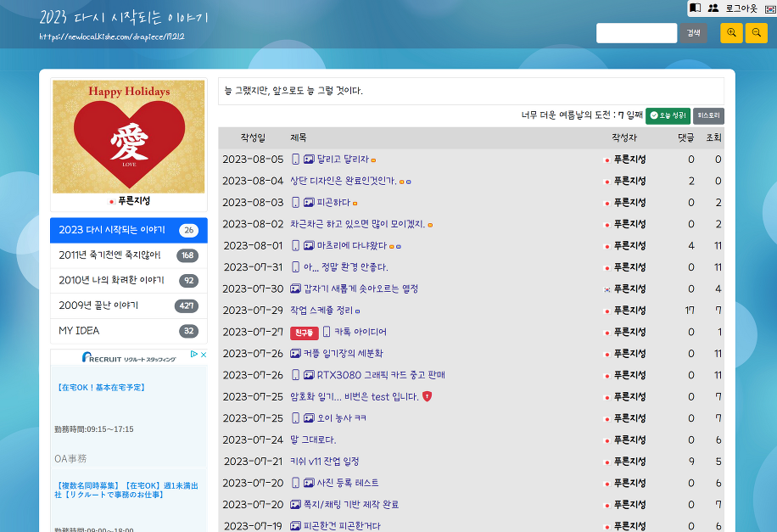
Task: Select 2011년 죽기전엔 죽지않아! category
Action: click(109, 255)
